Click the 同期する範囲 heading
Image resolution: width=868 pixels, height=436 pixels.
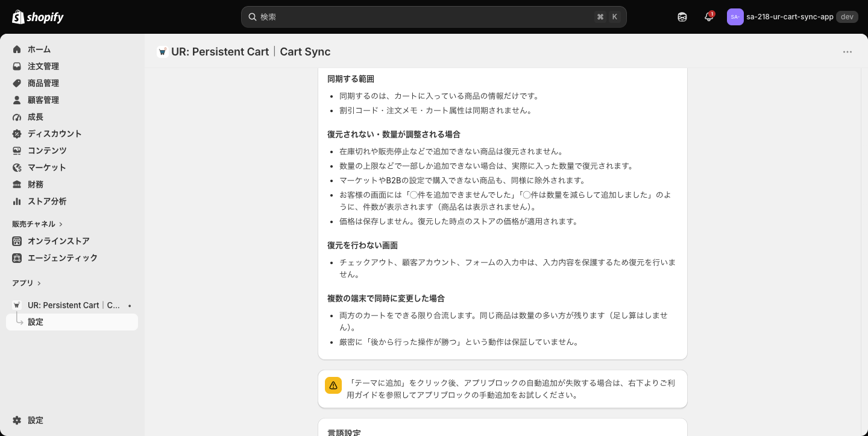tap(351, 79)
